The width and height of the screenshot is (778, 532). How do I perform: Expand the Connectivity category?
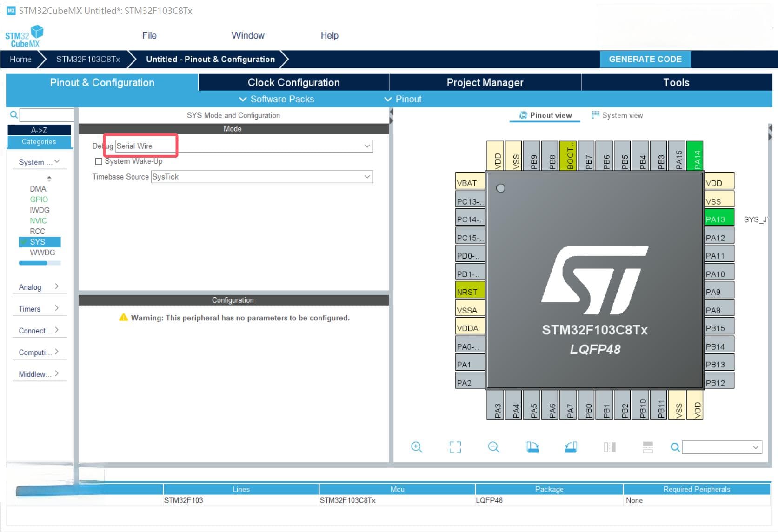point(40,331)
